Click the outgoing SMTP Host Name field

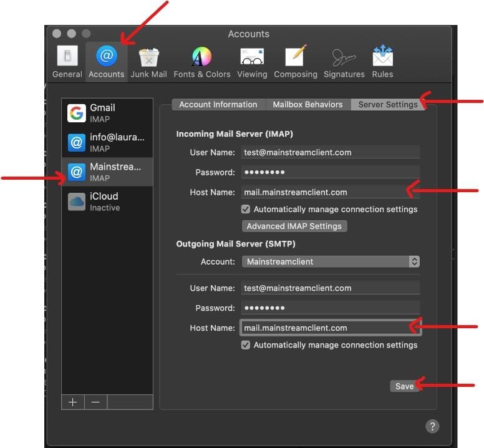331,328
